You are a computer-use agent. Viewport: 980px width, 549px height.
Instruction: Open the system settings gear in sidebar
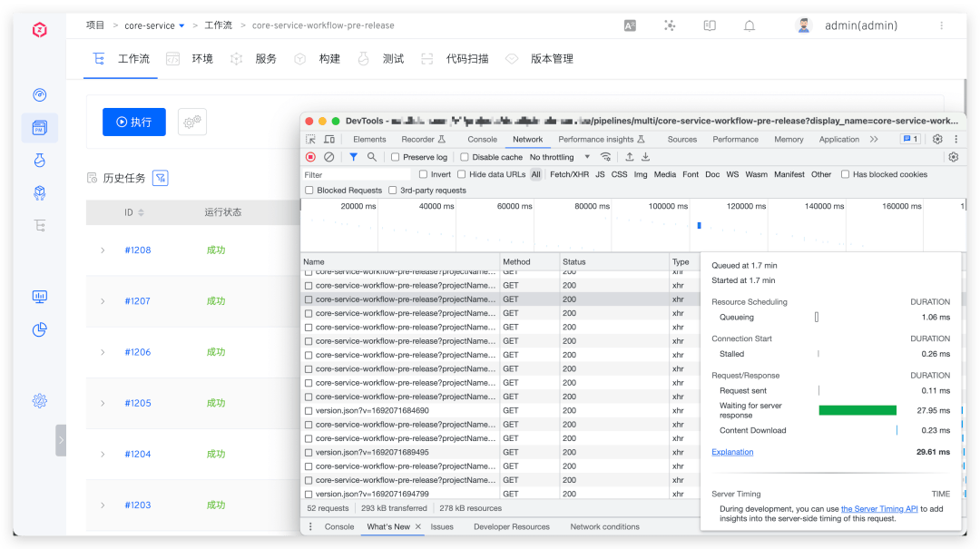coord(39,401)
